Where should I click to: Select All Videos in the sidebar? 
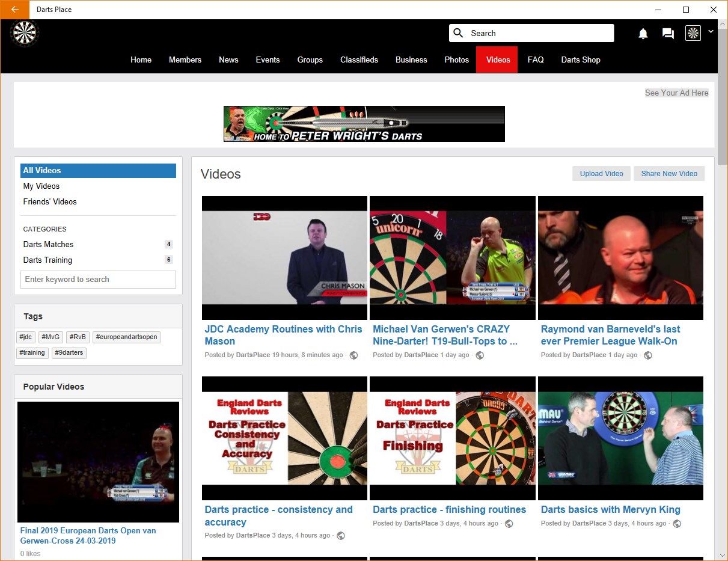[x=98, y=171]
